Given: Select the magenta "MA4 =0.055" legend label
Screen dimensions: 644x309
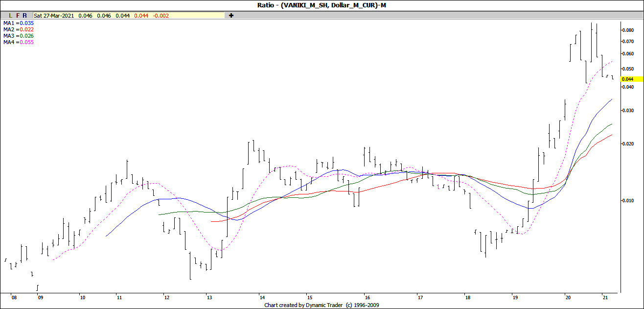Looking at the screenshot, I should coord(19,42).
